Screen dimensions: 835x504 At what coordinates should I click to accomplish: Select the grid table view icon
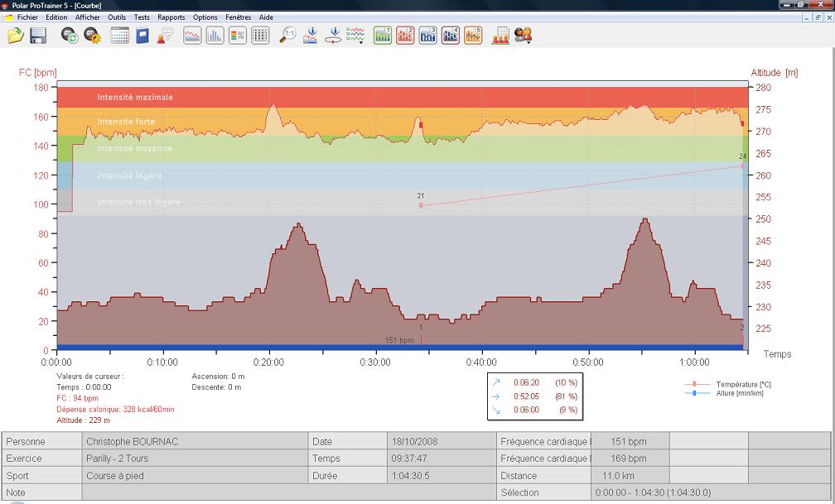(x=260, y=36)
